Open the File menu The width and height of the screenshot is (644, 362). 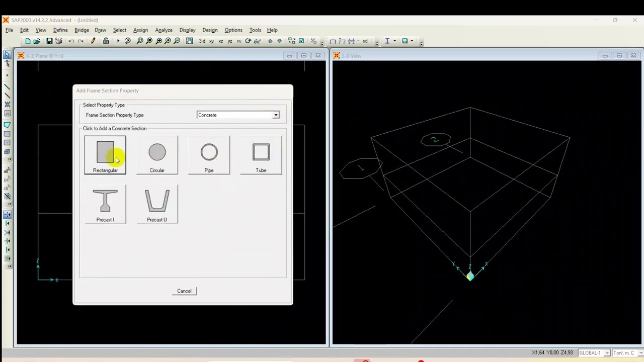[10, 30]
